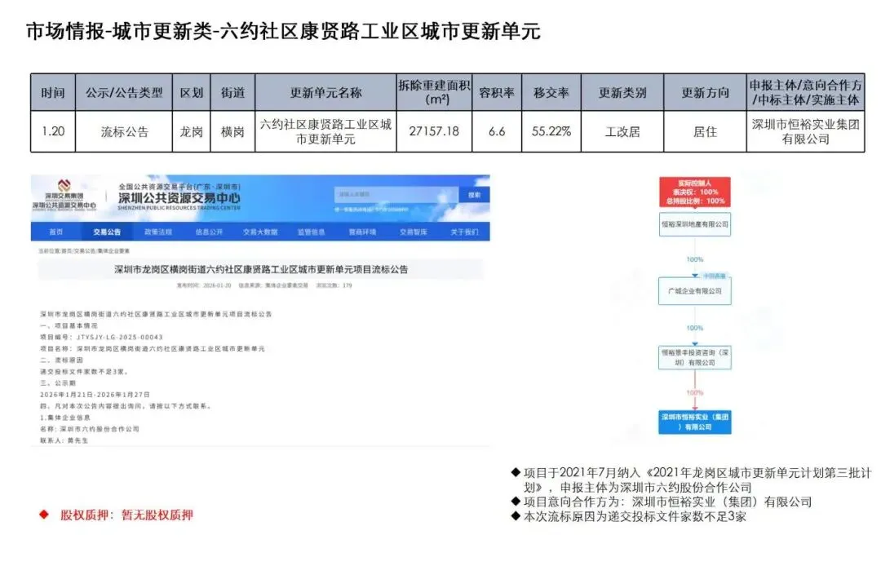The image size is (881, 588).
Task: Click the red 实际控制人 box
Action: click(695, 192)
